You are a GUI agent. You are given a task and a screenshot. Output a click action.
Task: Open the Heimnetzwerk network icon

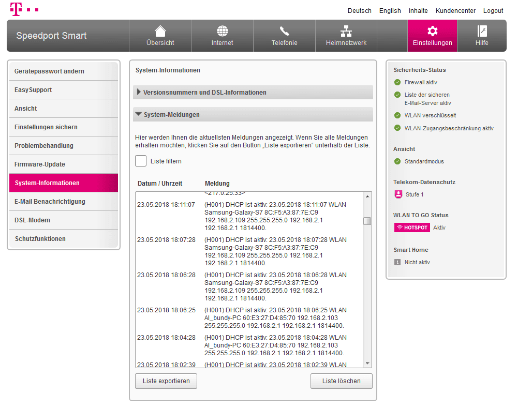point(346,31)
